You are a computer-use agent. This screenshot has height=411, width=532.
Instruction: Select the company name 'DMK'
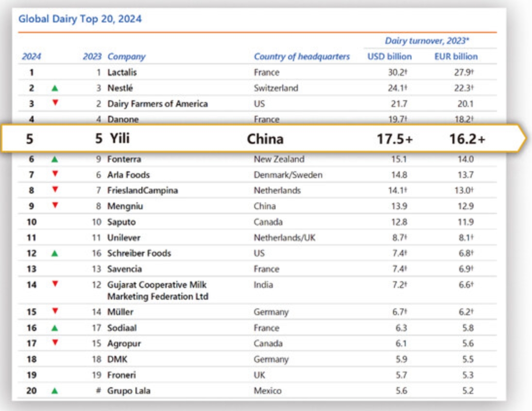click(x=118, y=359)
